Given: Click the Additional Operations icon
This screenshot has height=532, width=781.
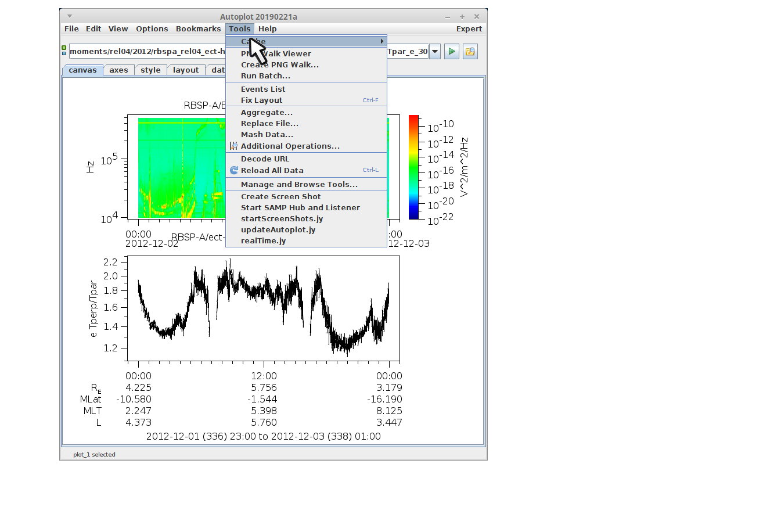Looking at the screenshot, I should [233, 146].
